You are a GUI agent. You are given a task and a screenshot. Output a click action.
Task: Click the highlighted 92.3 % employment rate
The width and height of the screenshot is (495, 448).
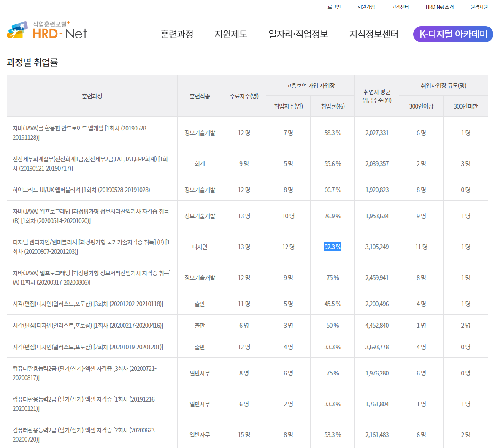[x=333, y=247]
